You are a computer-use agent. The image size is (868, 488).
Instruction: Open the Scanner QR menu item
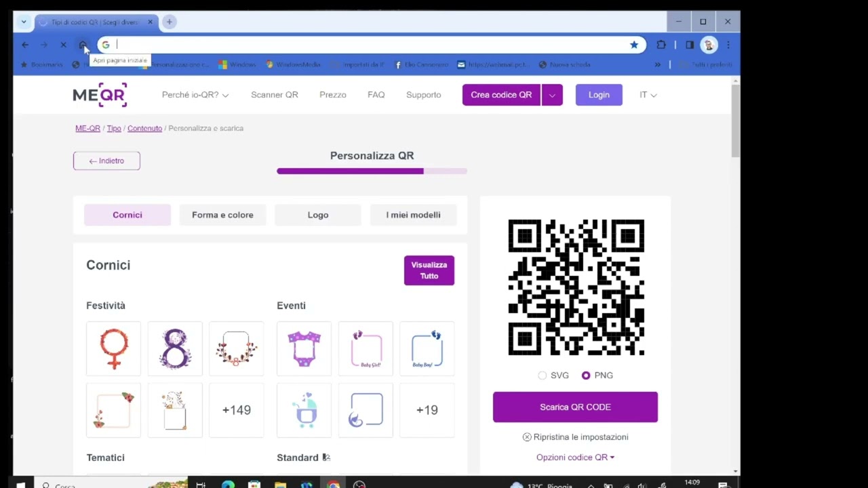[x=275, y=95]
